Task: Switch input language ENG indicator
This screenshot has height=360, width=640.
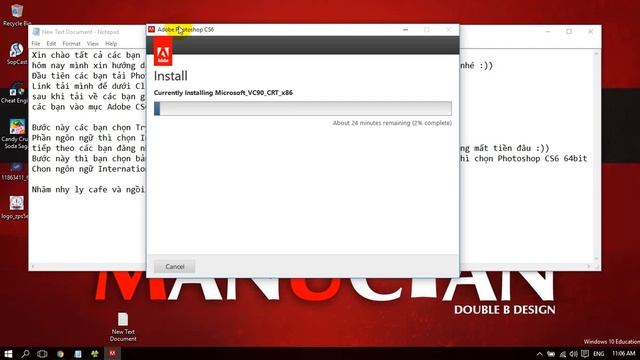Action: coord(599,354)
